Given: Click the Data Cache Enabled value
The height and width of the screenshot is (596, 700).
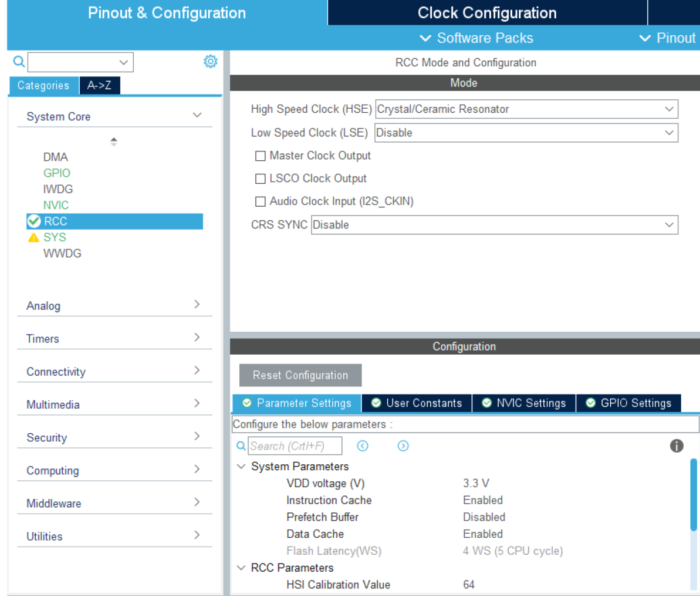Looking at the screenshot, I should click(x=483, y=535).
